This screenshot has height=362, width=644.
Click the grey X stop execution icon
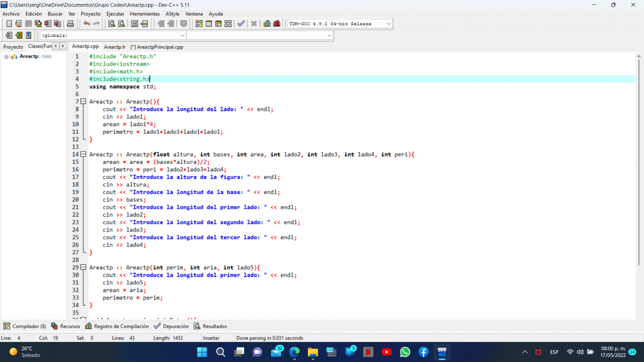[254, 24]
